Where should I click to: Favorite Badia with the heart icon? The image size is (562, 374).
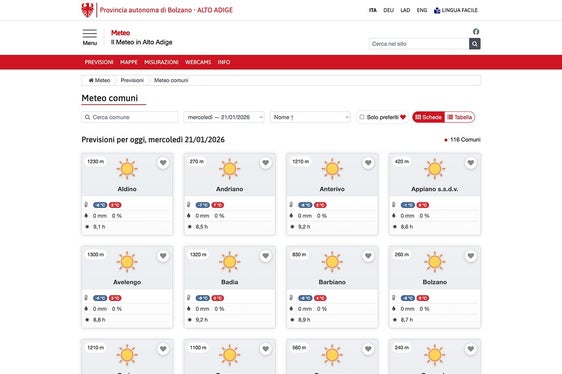(x=266, y=256)
